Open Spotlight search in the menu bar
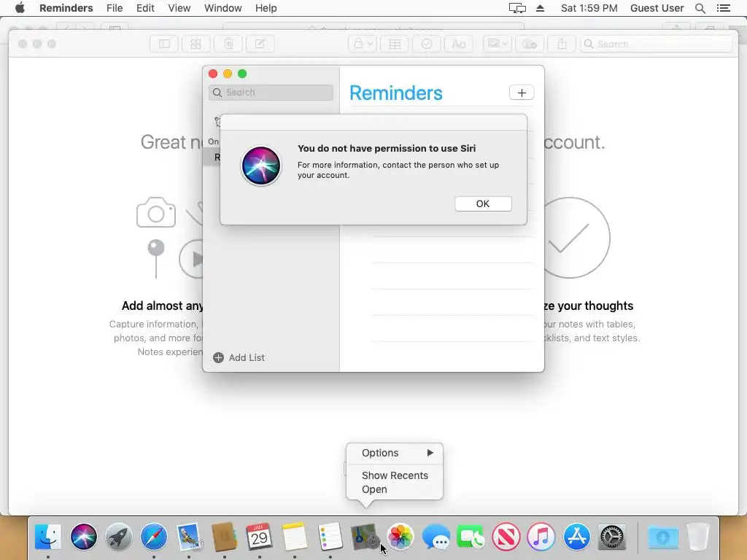This screenshot has width=747, height=560. coord(700,8)
